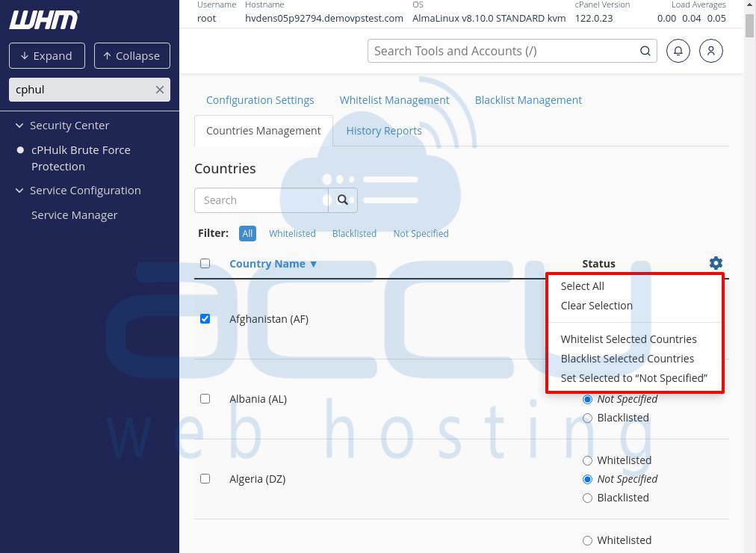Check the Albania (AL) checkbox
The width and height of the screenshot is (756, 553).
click(x=205, y=399)
